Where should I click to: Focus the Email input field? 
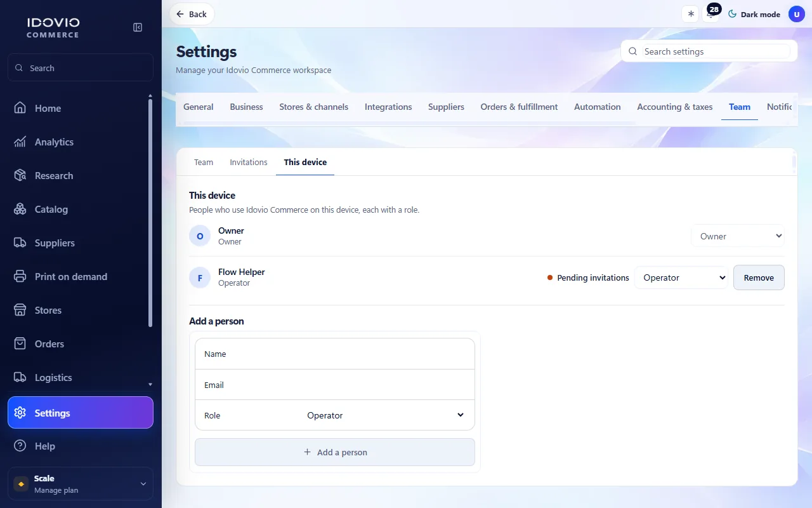tap(335, 385)
